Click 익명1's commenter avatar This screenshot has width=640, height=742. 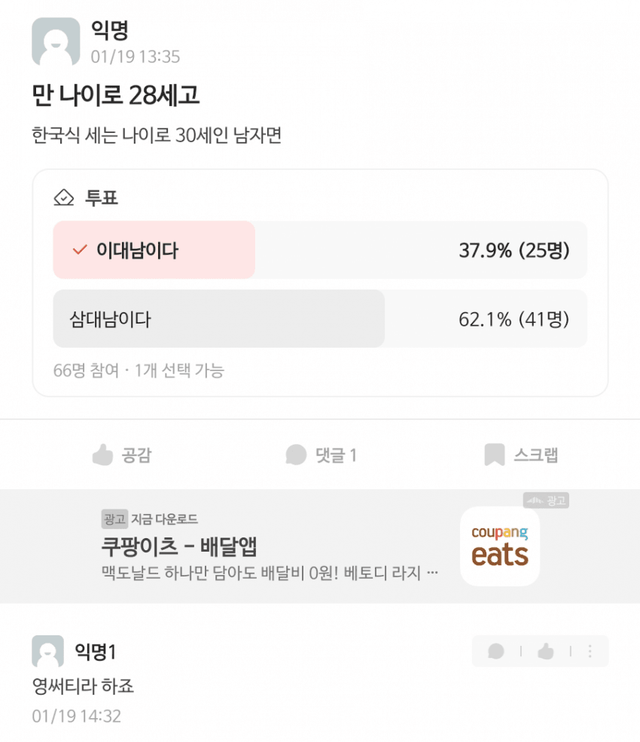pyautogui.click(x=48, y=651)
